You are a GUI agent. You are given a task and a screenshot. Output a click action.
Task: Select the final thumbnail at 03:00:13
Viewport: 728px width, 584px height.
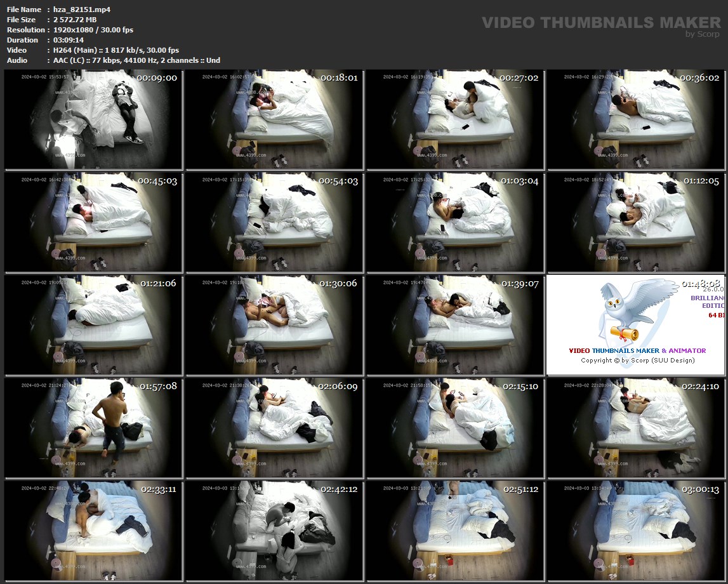click(636, 531)
